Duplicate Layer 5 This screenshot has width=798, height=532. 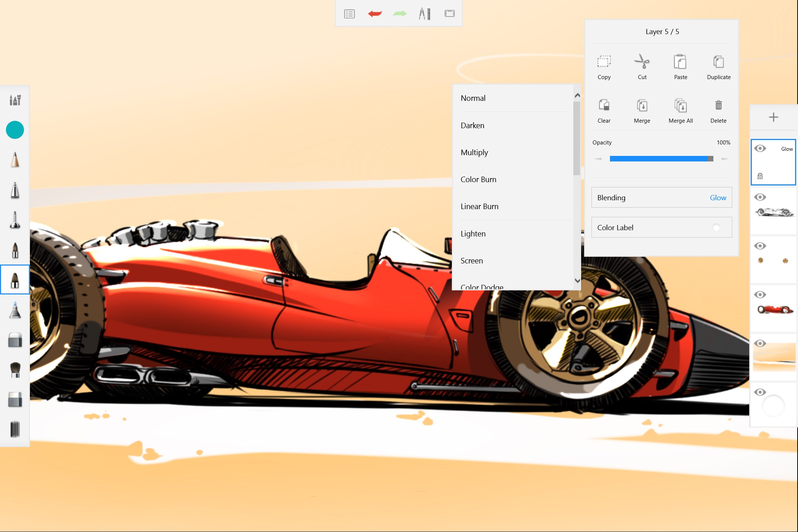(718, 66)
